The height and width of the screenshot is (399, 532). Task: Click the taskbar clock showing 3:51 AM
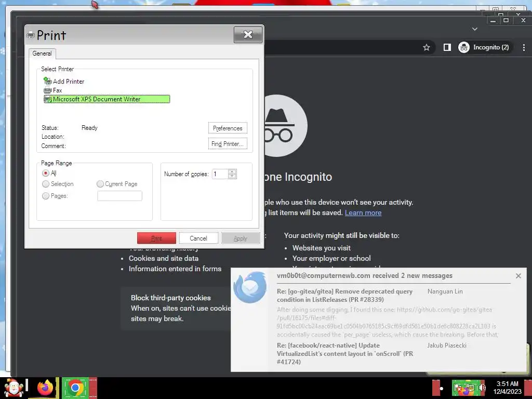click(507, 388)
